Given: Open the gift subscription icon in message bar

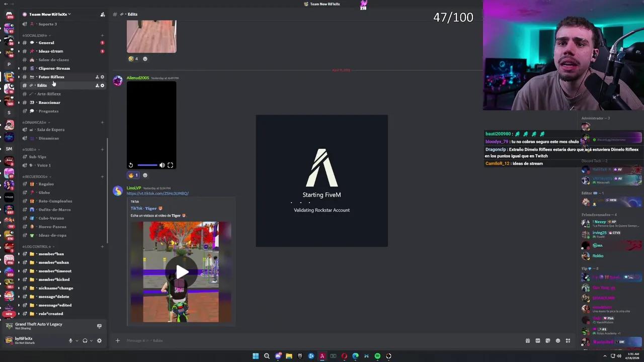Looking at the screenshot, I should pyautogui.click(x=527, y=340).
